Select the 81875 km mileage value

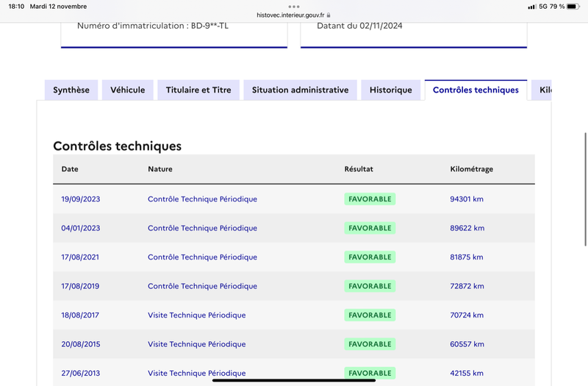point(467,257)
